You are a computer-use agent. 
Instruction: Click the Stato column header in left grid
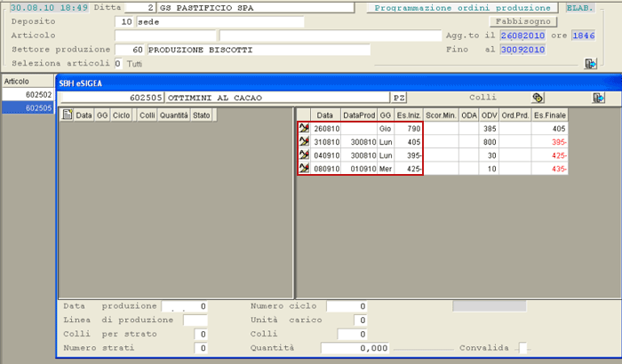pyautogui.click(x=203, y=115)
